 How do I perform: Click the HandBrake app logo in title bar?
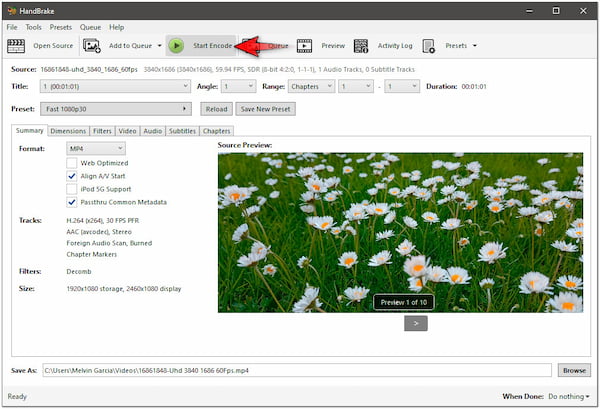tap(12, 11)
